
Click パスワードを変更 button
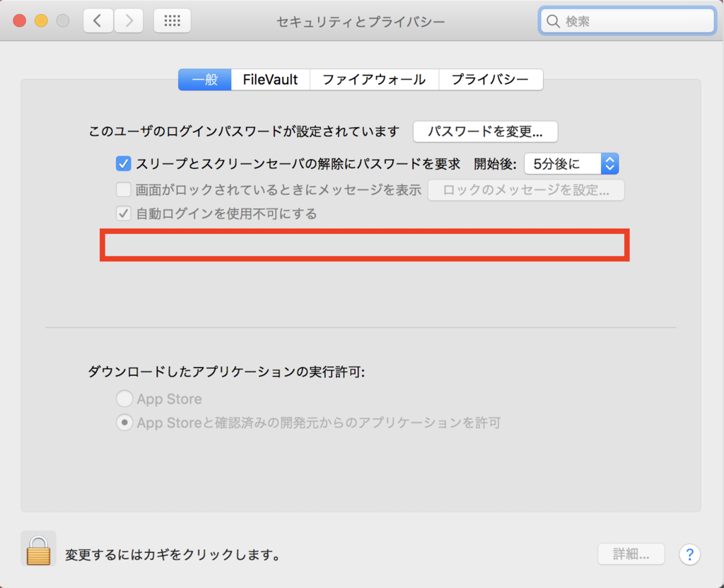point(485,132)
